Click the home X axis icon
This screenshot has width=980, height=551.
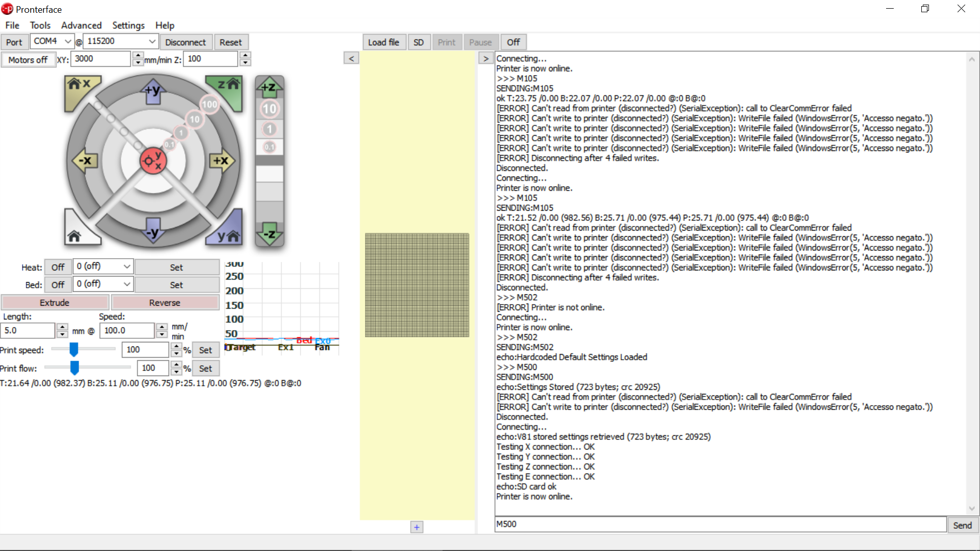pos(79,86)
